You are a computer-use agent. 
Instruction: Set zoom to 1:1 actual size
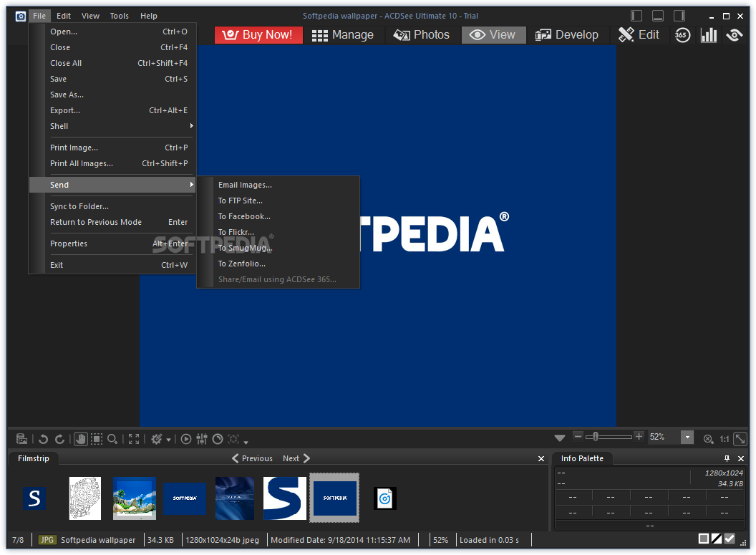[x=724, y=439]
